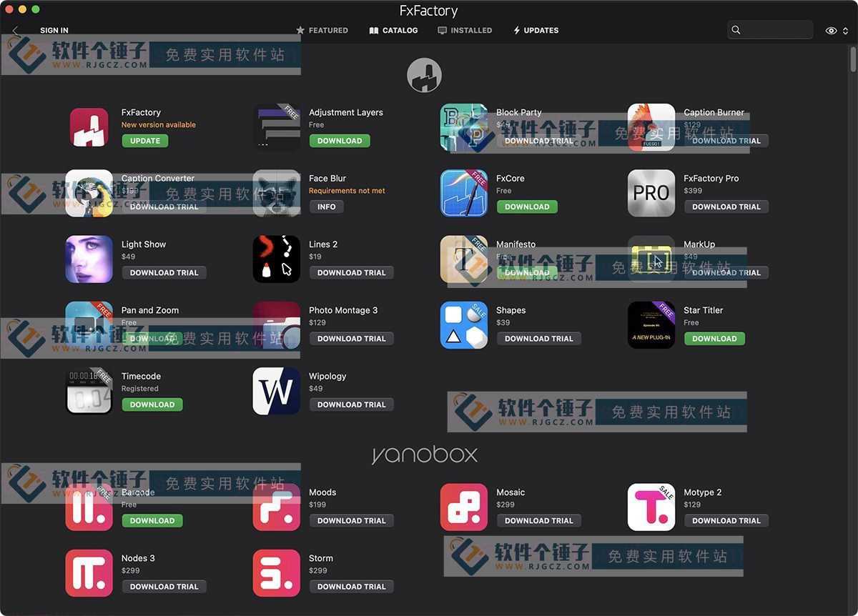Switch to the Catalog tab
The width and height of the screenshot is (858, 616).
[x=393, y=30]
